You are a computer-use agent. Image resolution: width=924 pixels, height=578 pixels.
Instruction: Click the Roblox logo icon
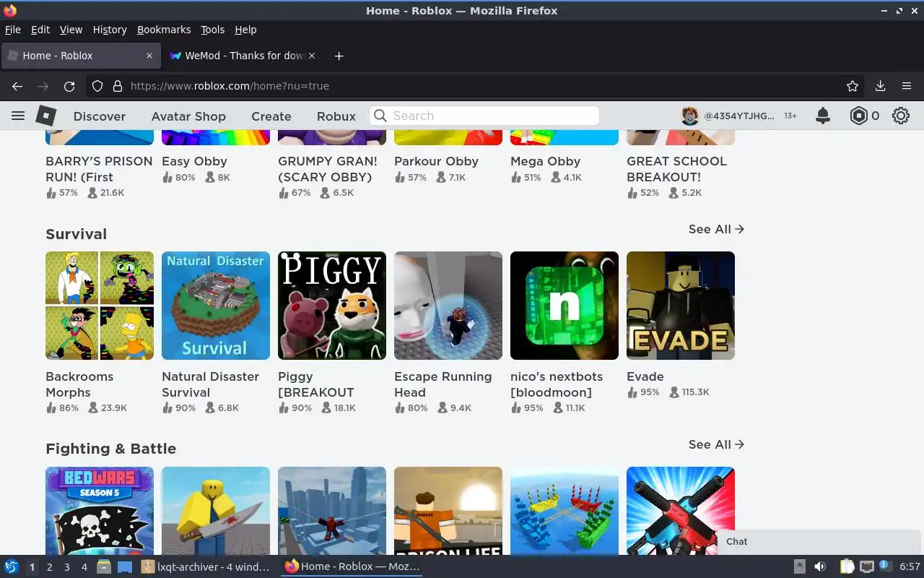click(46, 116)
